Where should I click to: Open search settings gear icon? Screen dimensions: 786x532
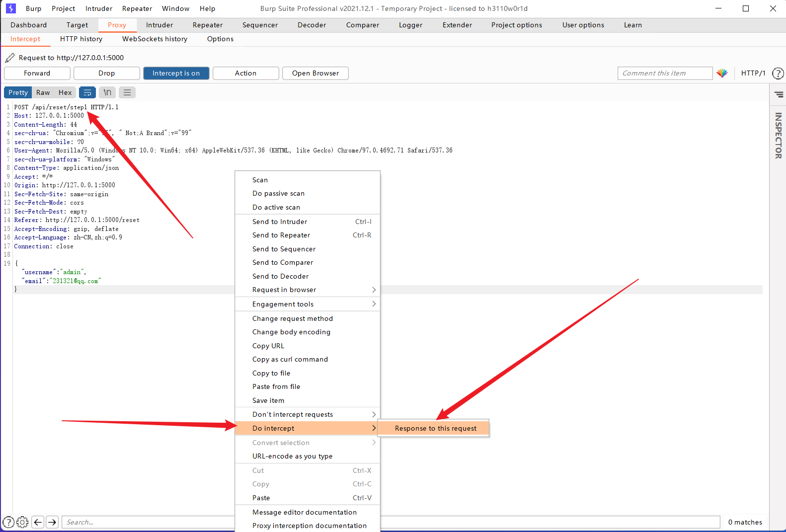[x=22, y=522]
